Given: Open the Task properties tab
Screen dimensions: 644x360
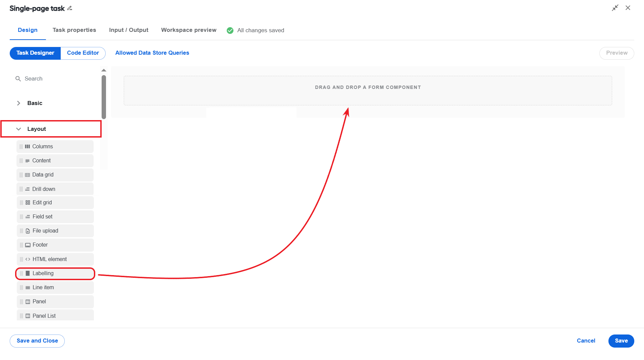Looking at the screenshot, I should pos(74,30).
